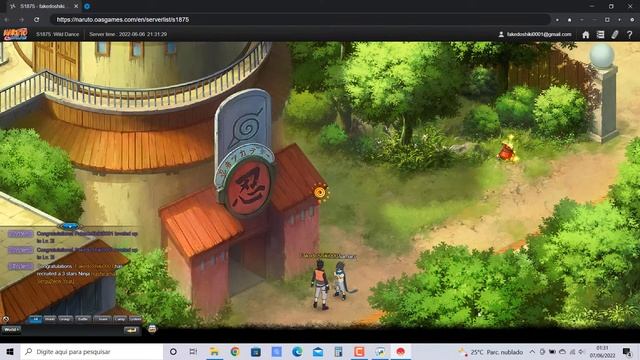Screen dimensions: 640x360
Task: Open Cortana circle icon on the taskbar
Action: (173, 351)
